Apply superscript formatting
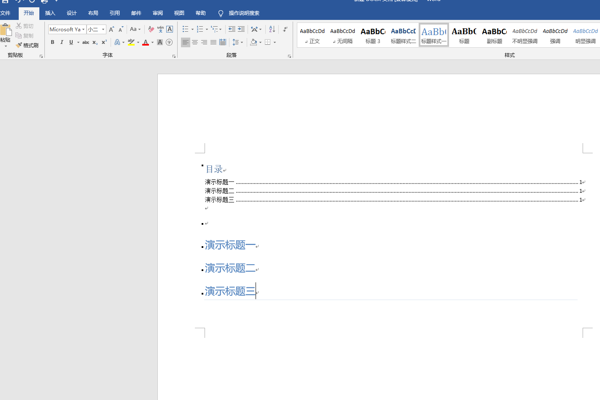 (x=104, y=42)
